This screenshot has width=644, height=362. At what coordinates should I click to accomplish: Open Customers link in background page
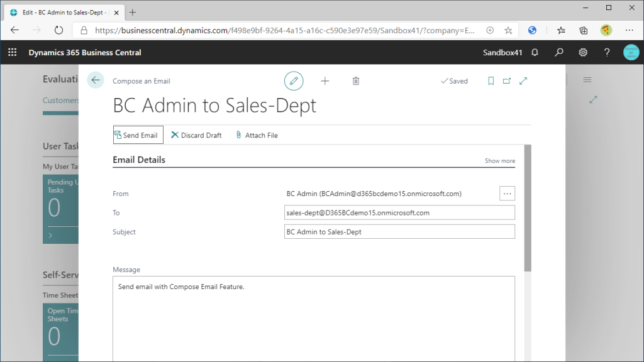61,100
